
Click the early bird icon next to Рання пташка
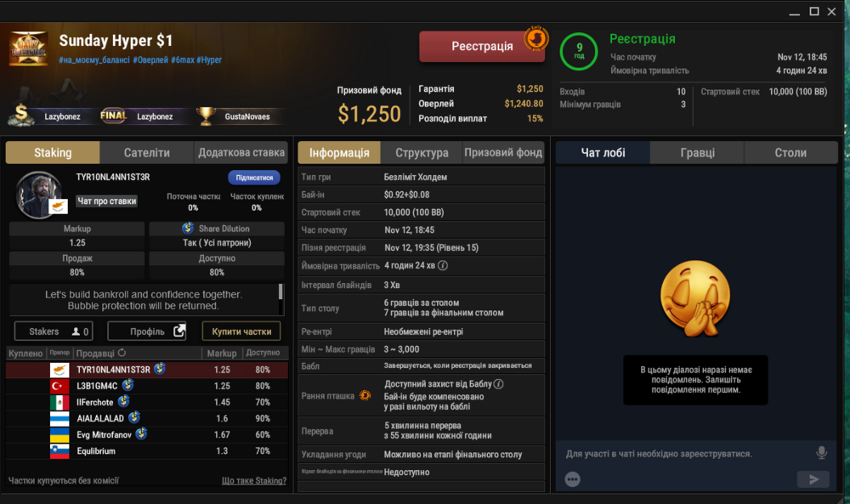point(365,395)
